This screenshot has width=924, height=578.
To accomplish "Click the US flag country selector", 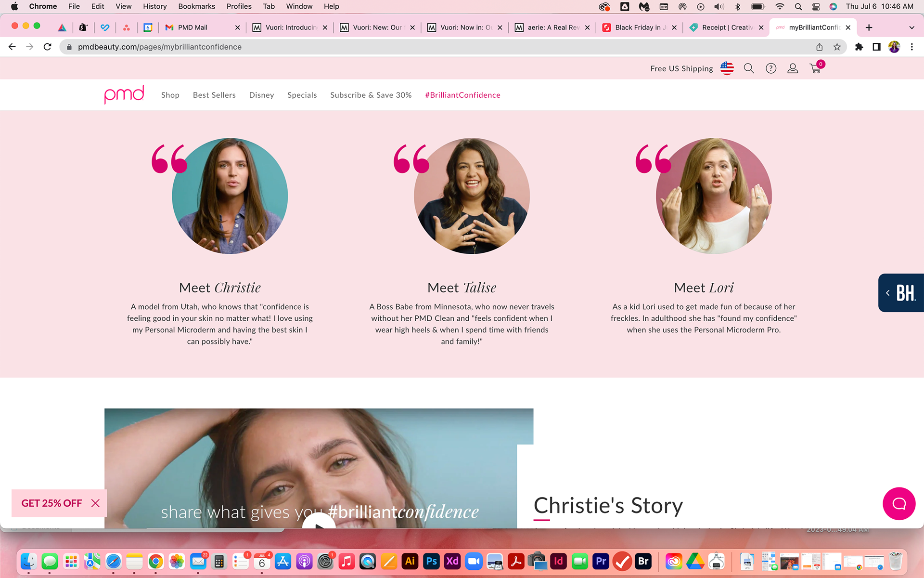I will [727, 68].
